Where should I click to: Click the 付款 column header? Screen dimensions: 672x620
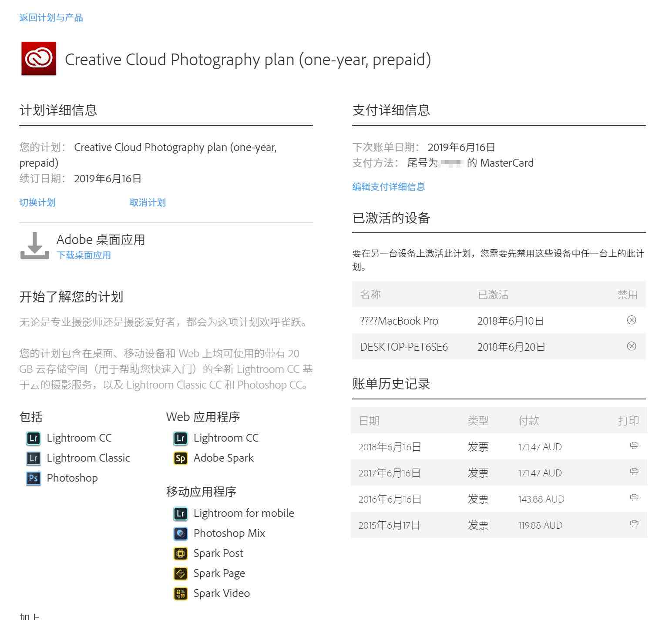click(528, 421)
